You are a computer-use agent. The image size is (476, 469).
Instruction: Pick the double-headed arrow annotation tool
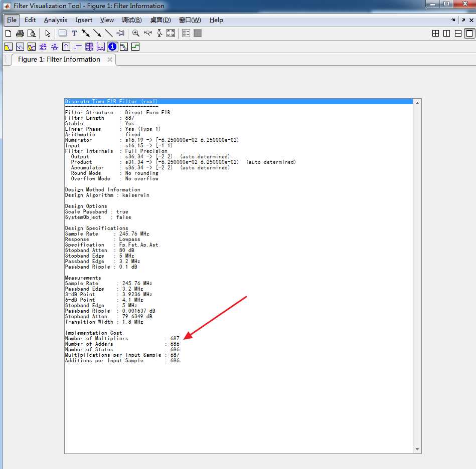(x=86, y=34)
